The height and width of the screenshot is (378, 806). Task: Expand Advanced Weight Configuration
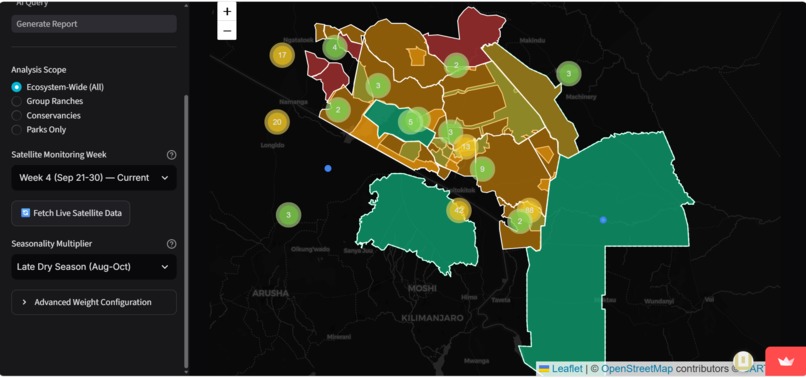[x=94, y=302]
